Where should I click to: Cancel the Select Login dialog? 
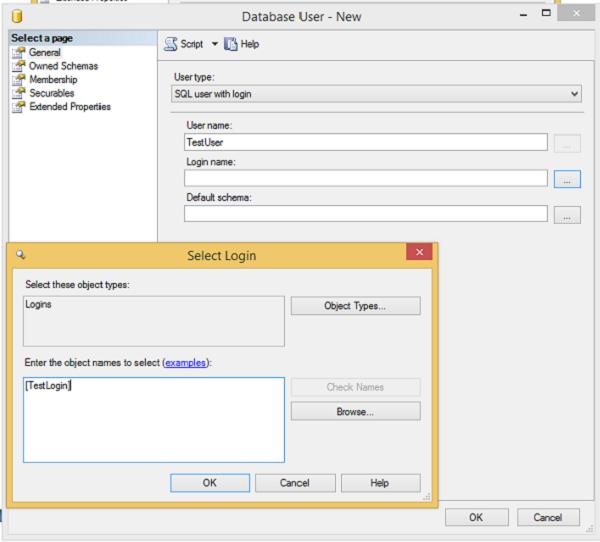pyautogui.click(x=295, y=483)
